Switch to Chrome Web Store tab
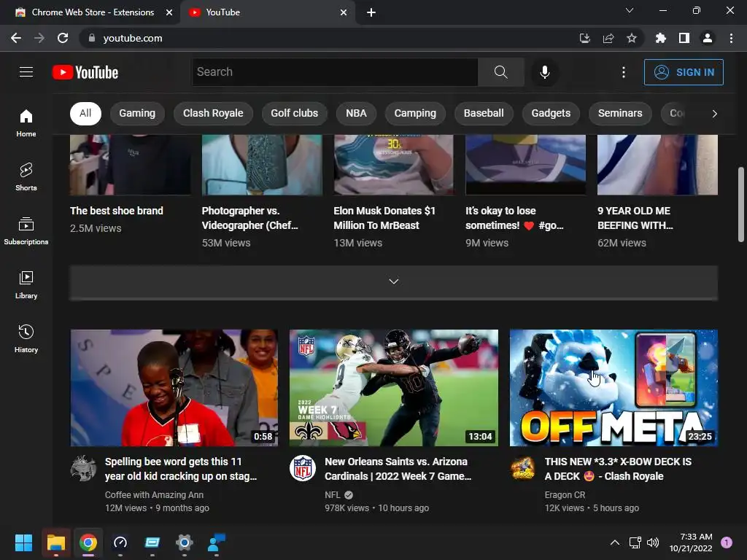 tap(93, 12)
